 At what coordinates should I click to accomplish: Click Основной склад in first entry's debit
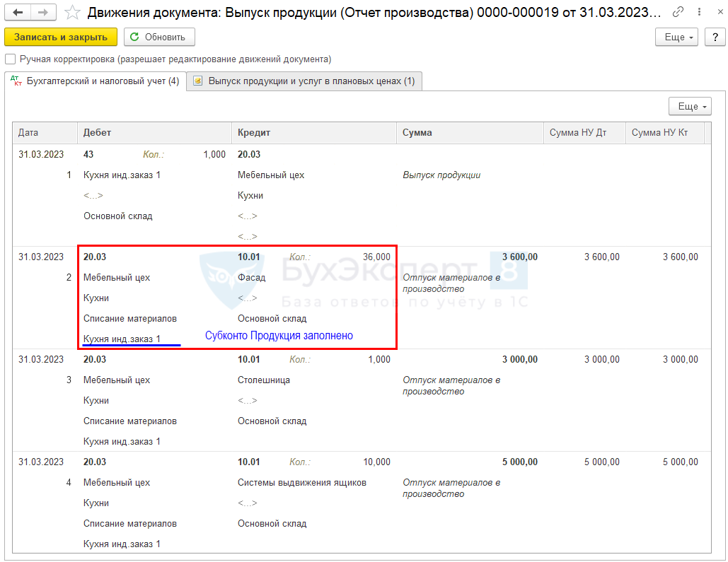118,216
